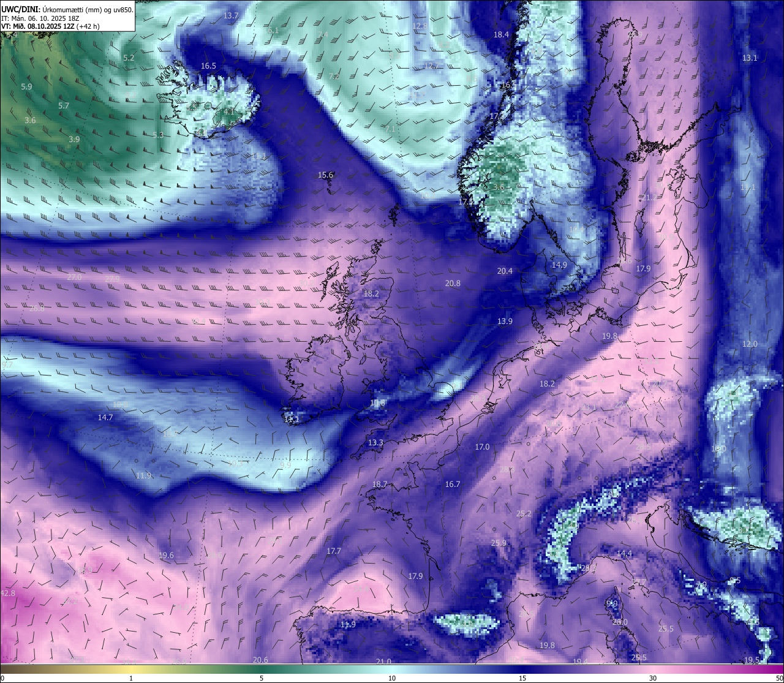Click the 25.2 value near the Alps
Image resolution: width=784 pixels, height=683 pixels.
click(524, 514)
